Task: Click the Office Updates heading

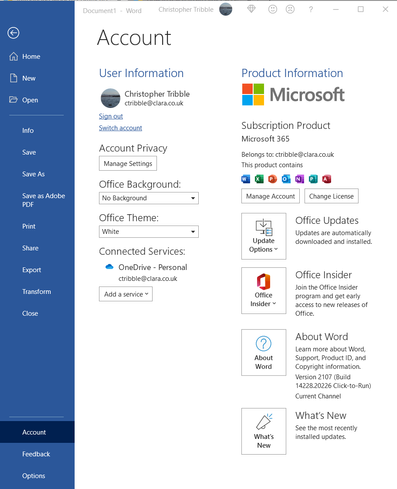Action: [x=327, y=220]
